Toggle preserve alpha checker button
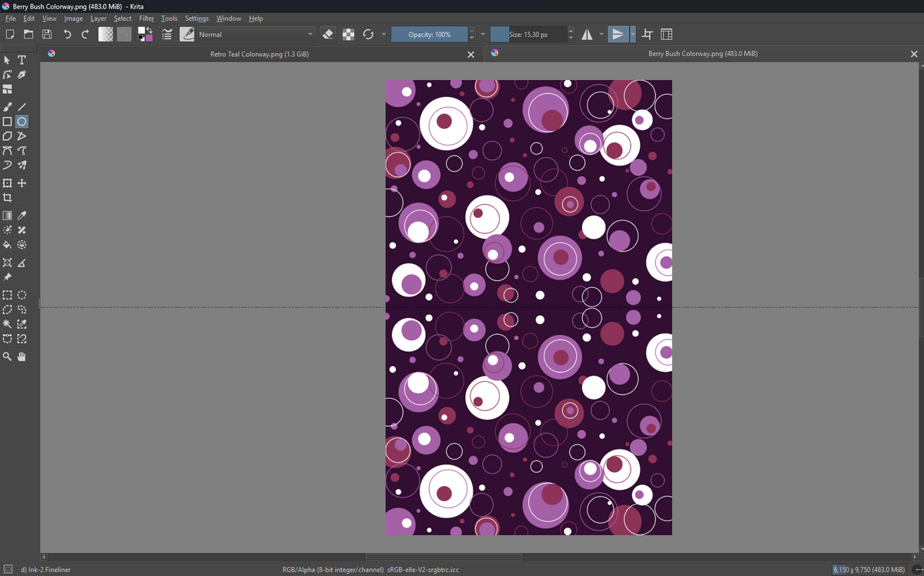This screenshot has width=924, height=576. [x=349, y=34]
